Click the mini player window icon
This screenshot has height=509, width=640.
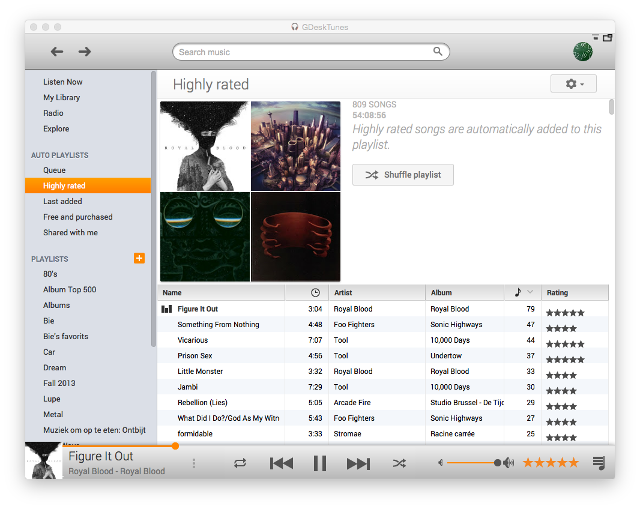point(608,38)
